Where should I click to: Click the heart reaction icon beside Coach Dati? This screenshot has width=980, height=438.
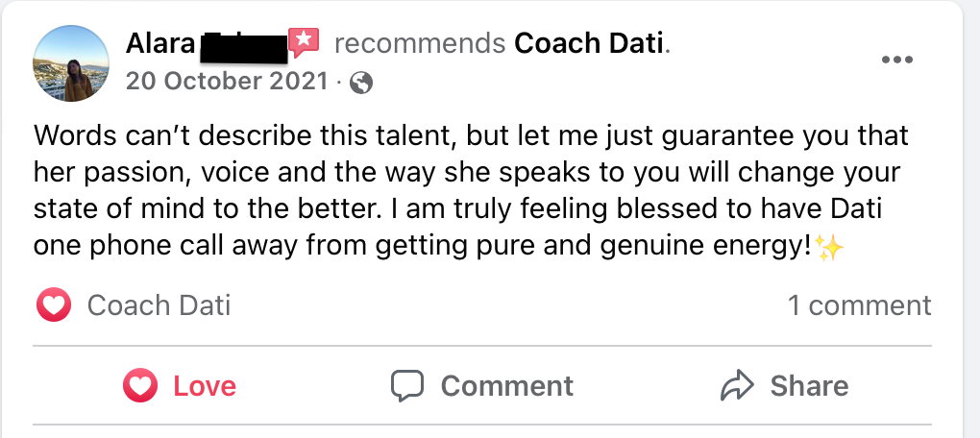[54, 306]
